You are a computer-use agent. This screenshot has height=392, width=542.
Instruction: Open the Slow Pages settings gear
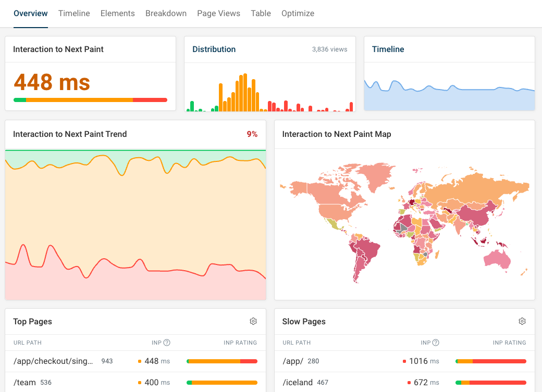pyautogui.click(x=522, y=322)
